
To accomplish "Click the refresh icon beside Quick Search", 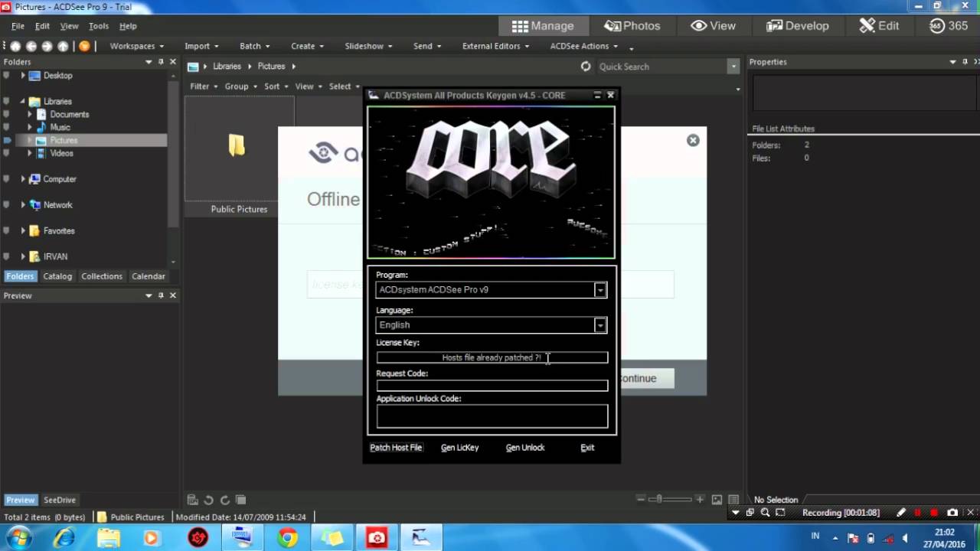I will click(586, 67).
